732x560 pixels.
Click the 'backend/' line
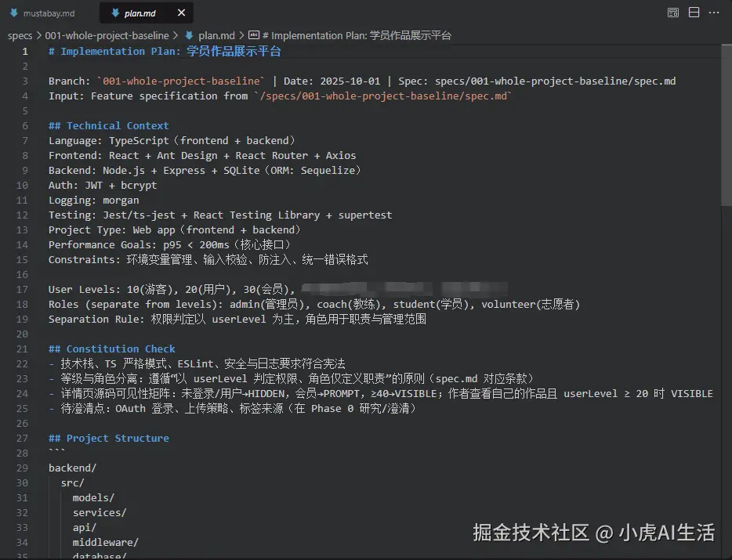pyautogui.click(x=72, y=468)
